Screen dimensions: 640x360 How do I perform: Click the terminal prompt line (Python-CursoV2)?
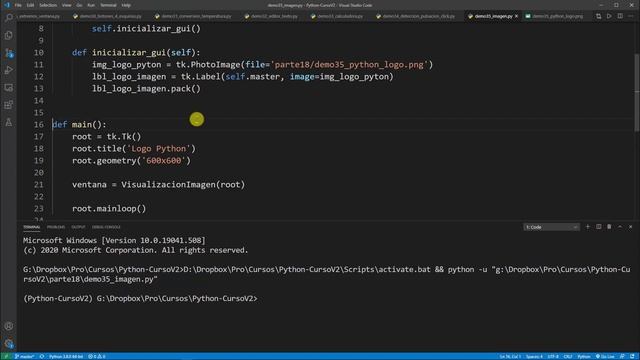pos(140,299)
